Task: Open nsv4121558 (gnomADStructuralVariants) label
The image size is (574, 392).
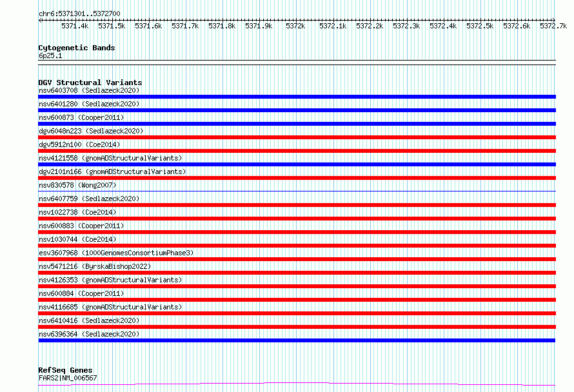Action: [110, 158]
